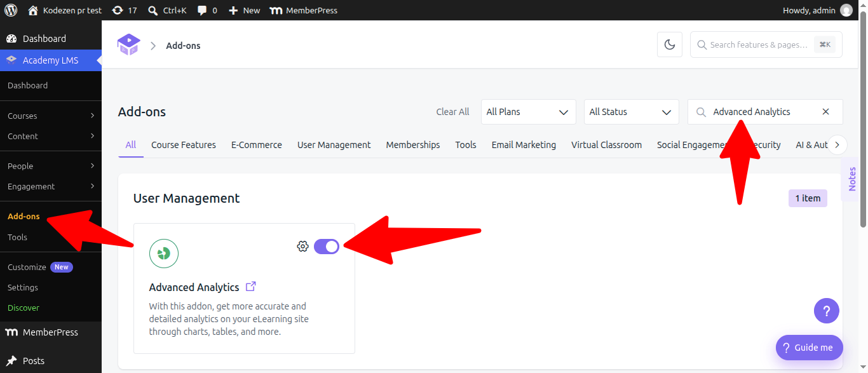Open Posts sidebar menu
Viewport: 868px width, 373px height.
pyautogui.click(x=51, y=361)
